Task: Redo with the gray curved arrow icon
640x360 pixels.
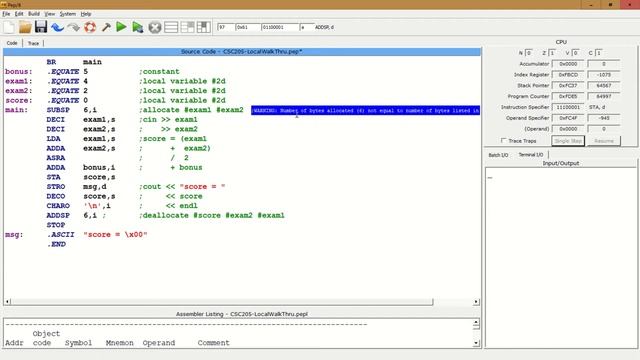Action: (x=73, y=27)
